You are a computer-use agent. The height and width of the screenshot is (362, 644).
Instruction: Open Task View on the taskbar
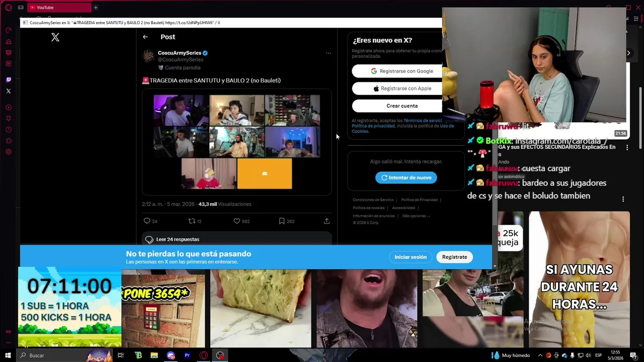(121, 355)
